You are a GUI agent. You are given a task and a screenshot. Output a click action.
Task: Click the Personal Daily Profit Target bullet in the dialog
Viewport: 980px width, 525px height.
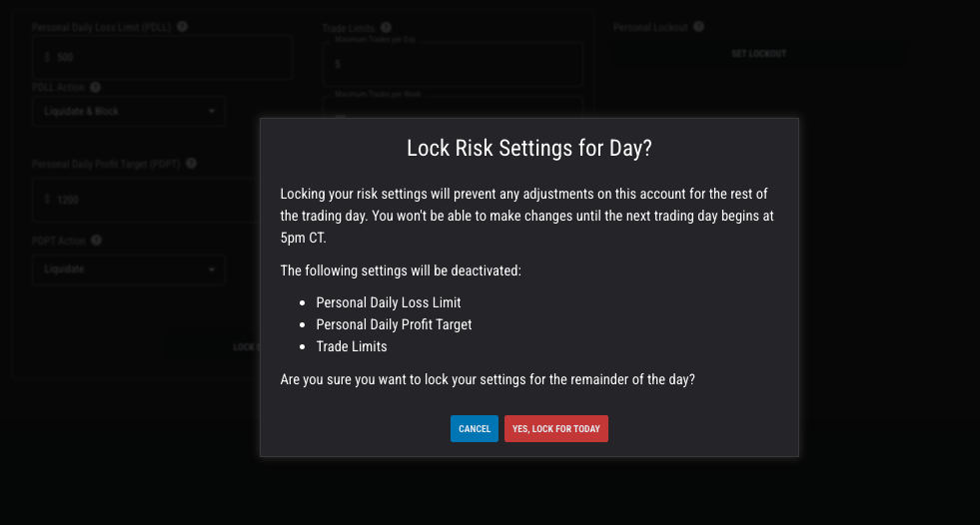click(x=394, y=324)
